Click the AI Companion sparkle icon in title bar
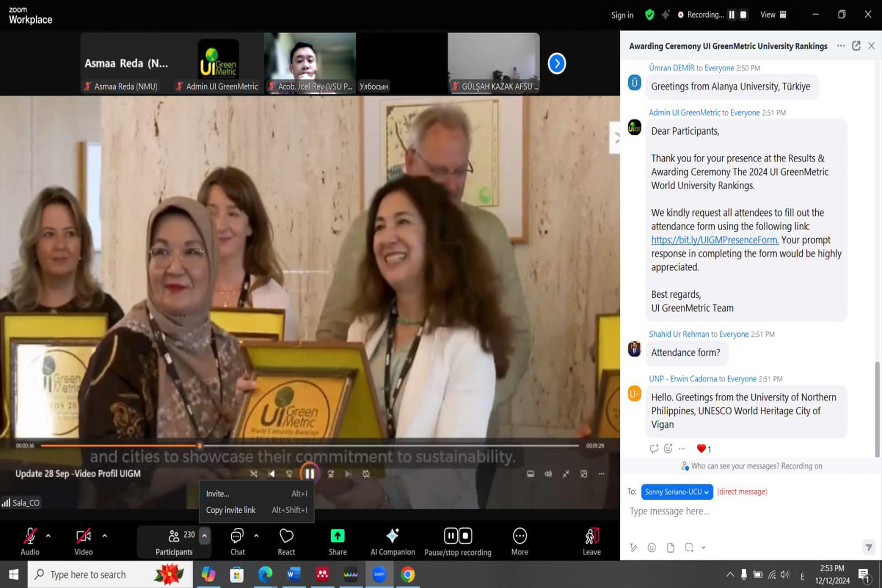 pos(666,15)
